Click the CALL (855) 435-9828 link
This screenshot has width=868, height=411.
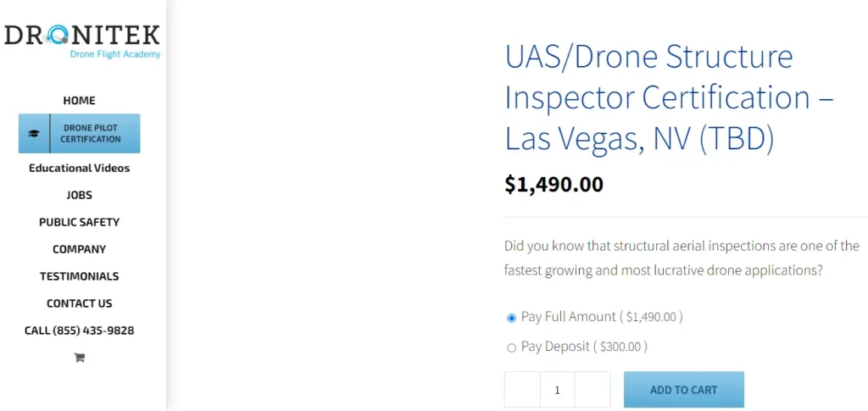[x=80, y=330]
